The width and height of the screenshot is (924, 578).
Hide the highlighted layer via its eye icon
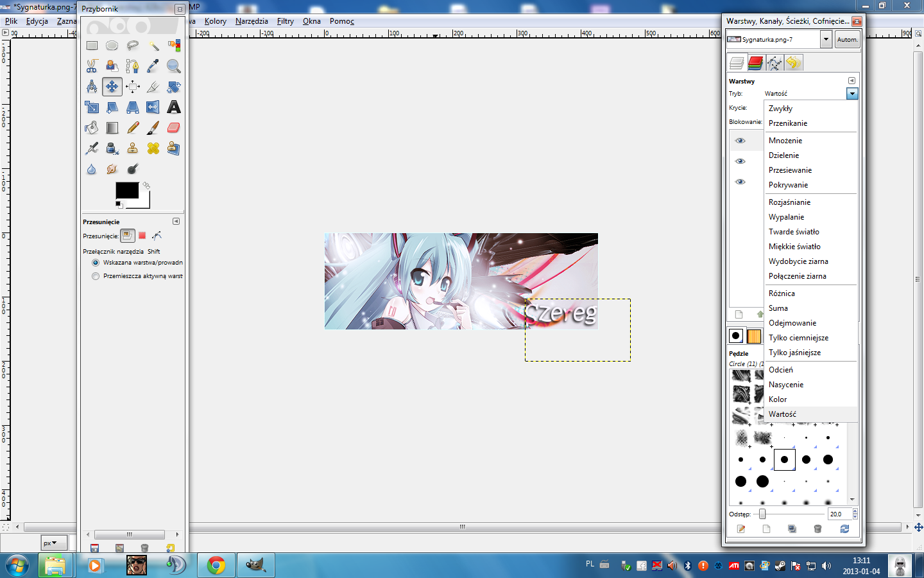click(x=740, y=141)
